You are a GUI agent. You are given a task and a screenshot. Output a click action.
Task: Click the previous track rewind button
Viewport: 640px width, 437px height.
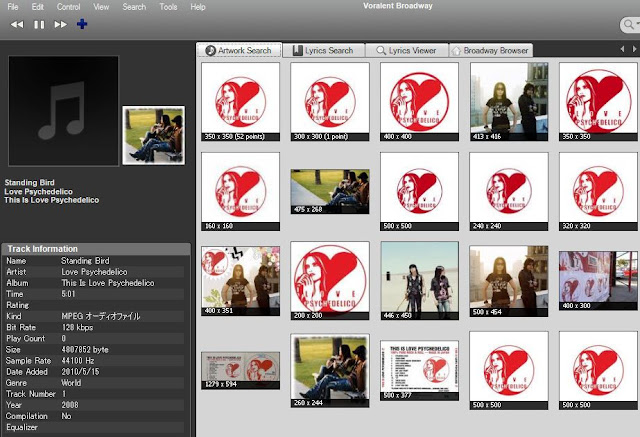[17, 24]
